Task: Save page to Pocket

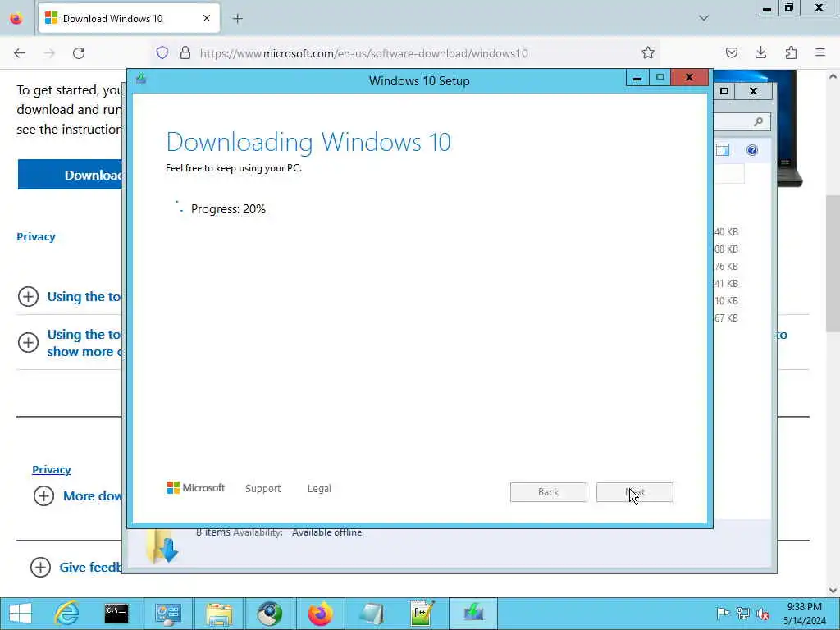Action: pos(732,53)
